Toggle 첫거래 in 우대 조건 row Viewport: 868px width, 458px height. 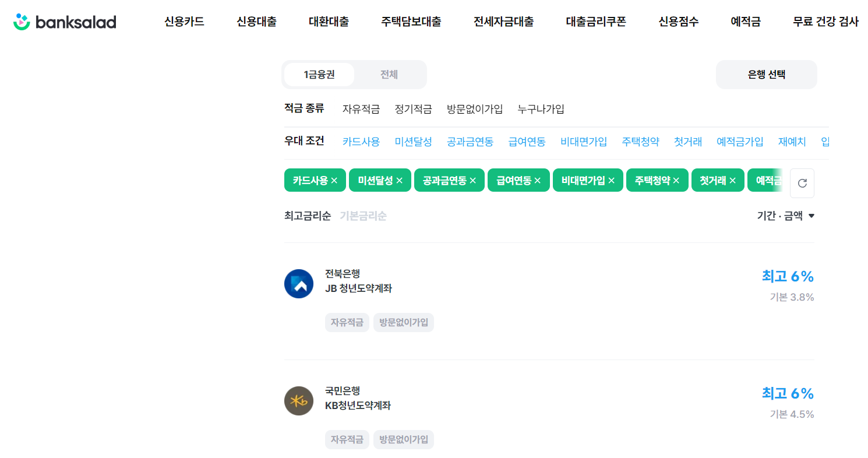pos(688,142)
